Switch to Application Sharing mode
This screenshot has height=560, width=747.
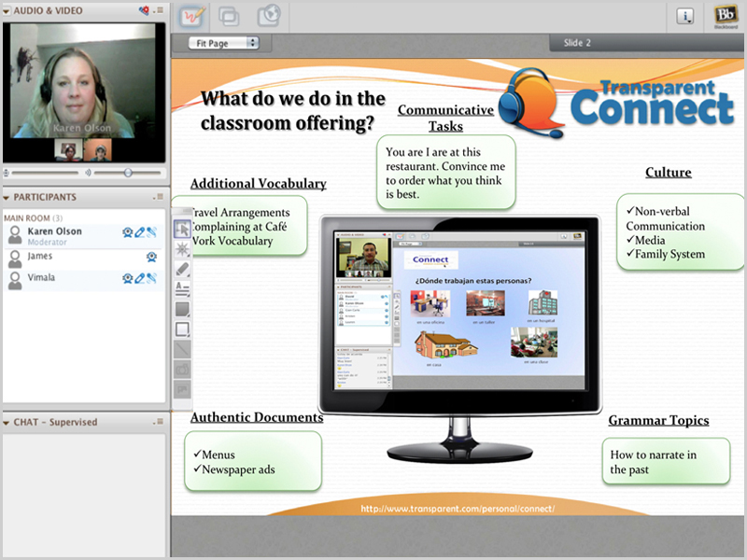tap(229, 17)
